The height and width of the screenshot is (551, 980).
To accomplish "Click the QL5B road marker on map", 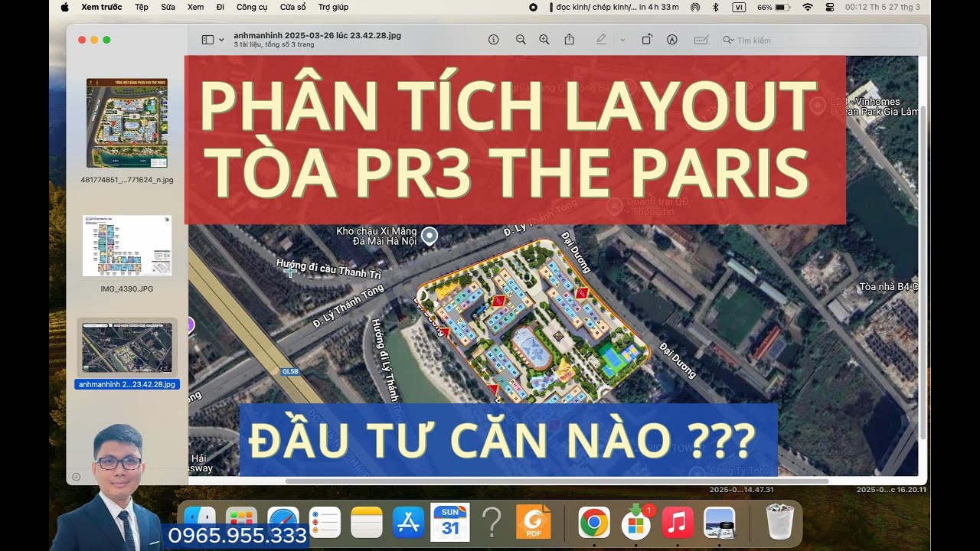I will click(291, 373).
